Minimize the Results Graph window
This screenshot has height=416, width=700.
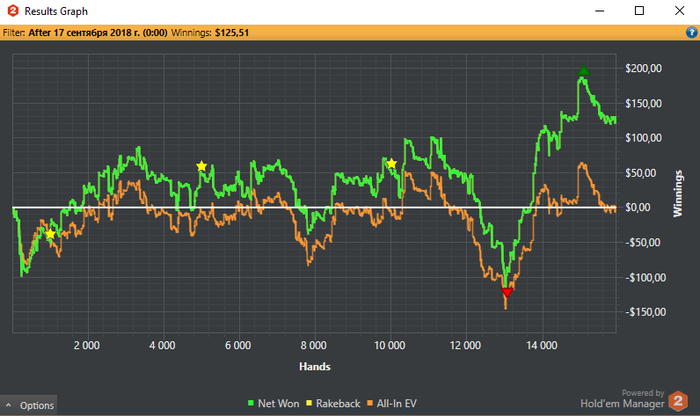(x=600, y=11)
